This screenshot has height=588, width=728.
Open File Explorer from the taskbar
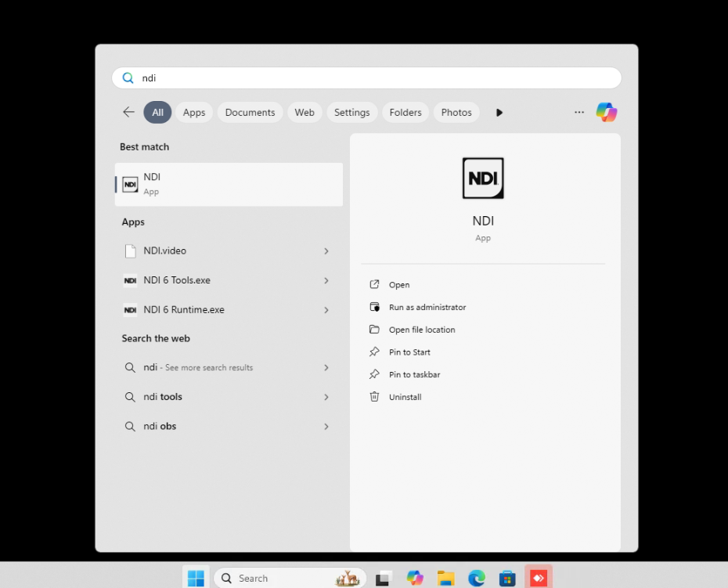[446, 578]
